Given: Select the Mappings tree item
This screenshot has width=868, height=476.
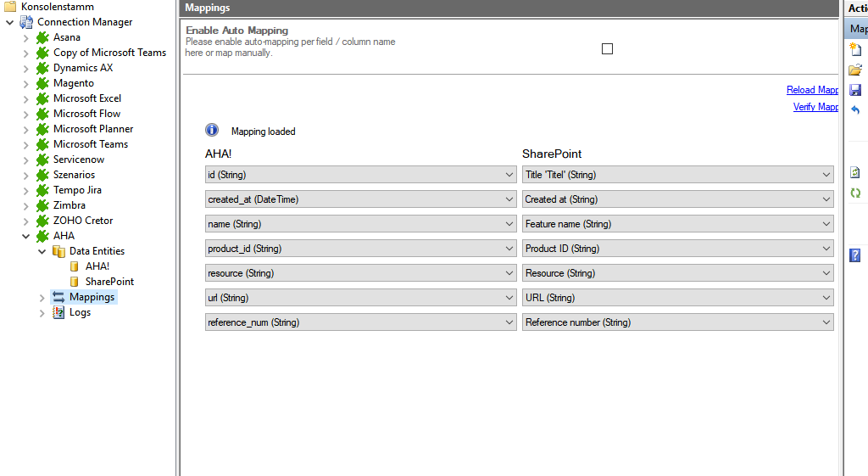Looking at the screenshot, I should 92,297.
